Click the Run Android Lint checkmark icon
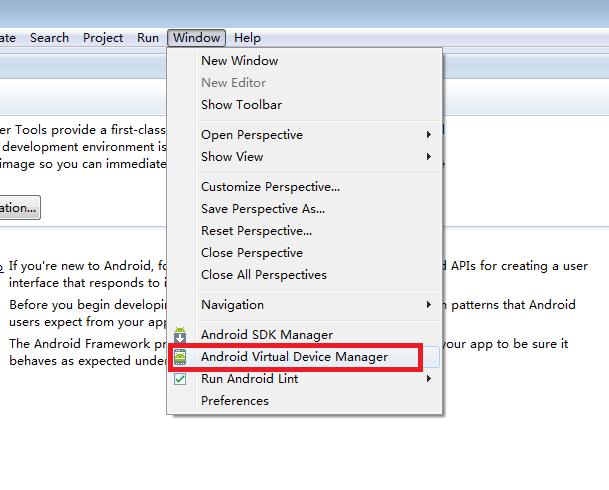This screenshot has height=490, width=609. tap(180, 379)
